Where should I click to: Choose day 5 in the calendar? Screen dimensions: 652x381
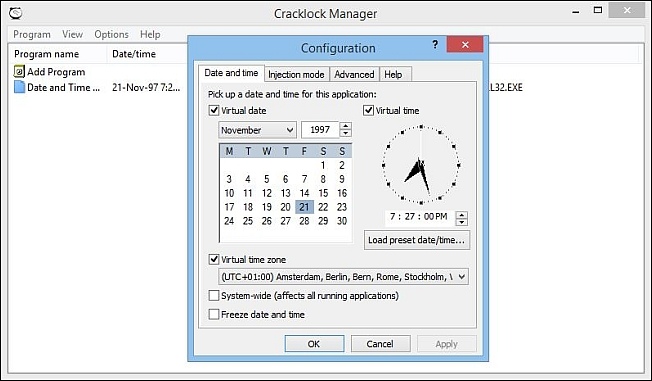pyautogui.click(x=267, y=179)
